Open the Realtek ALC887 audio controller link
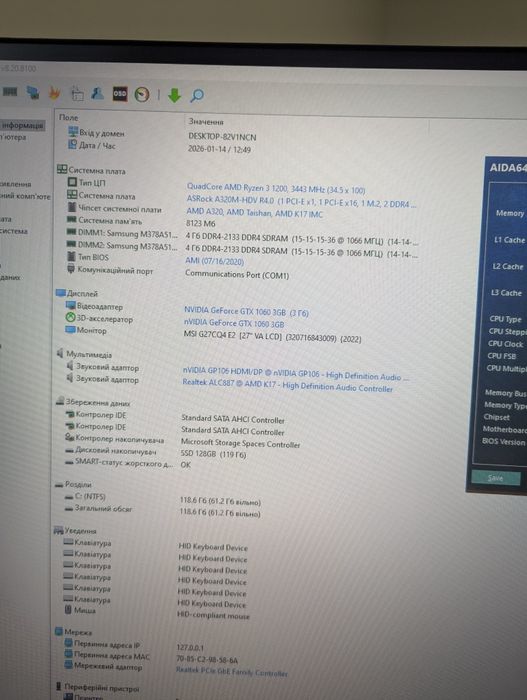The width and height of the screenshot is (527, 700). click(288, 385)
